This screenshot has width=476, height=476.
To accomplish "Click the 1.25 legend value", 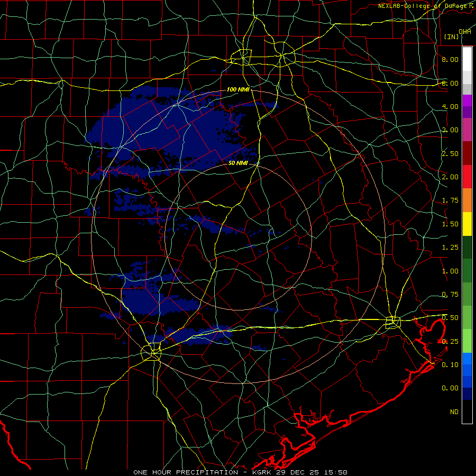I will 450,248.
